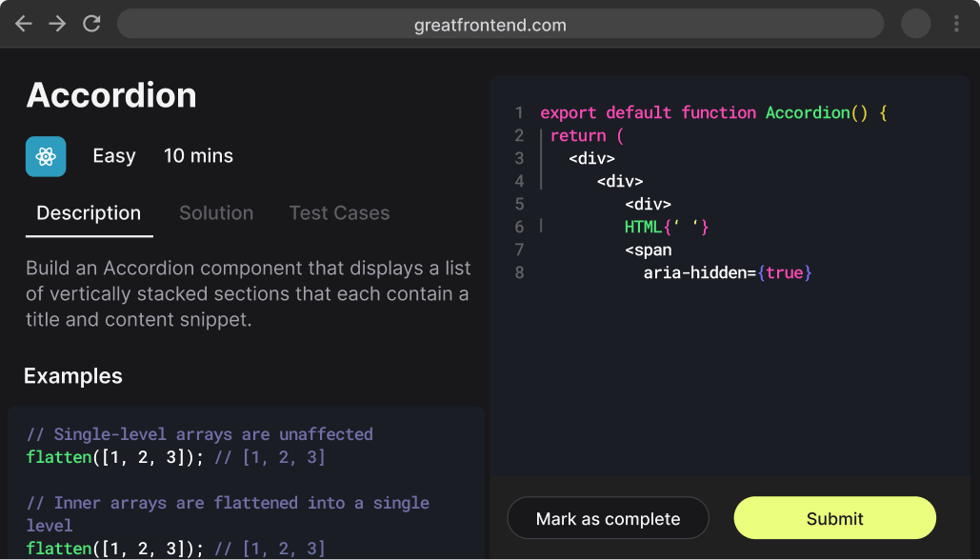The height and width of the screenshot is (560, 980).
Task: Click the export default function code line
Action: pos(713,113)
